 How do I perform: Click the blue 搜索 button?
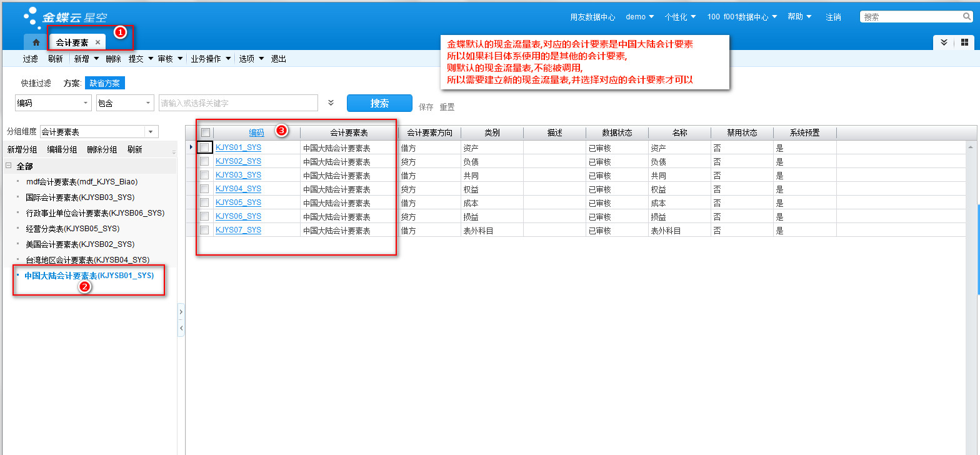(x=379, y=103)
